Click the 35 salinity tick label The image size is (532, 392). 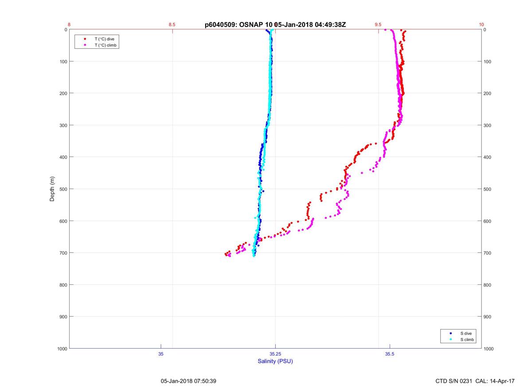161,354
